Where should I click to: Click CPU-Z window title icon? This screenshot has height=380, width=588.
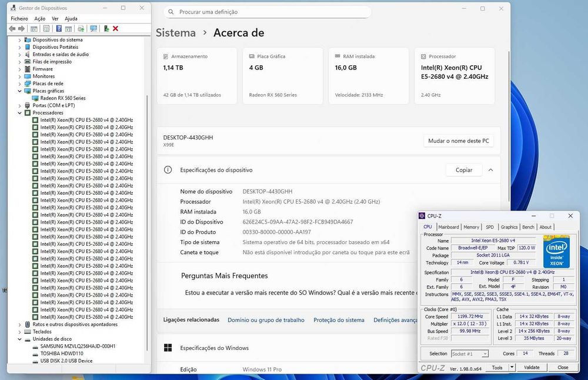tap(422, 216)
